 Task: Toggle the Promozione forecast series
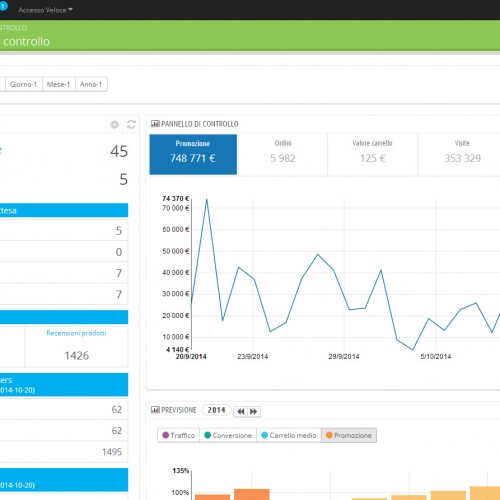[349, 435]
